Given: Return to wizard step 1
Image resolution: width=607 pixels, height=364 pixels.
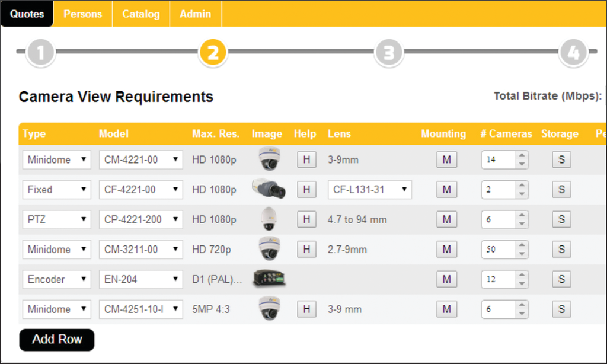Looking at the screenshot, I should tap(40, 52).
